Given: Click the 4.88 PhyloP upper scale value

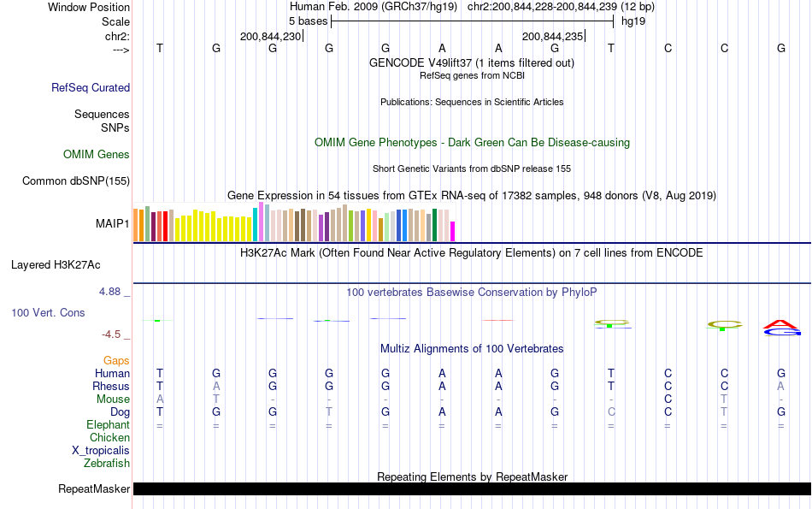Looking at the screenshot, I should tap(109, 292).
